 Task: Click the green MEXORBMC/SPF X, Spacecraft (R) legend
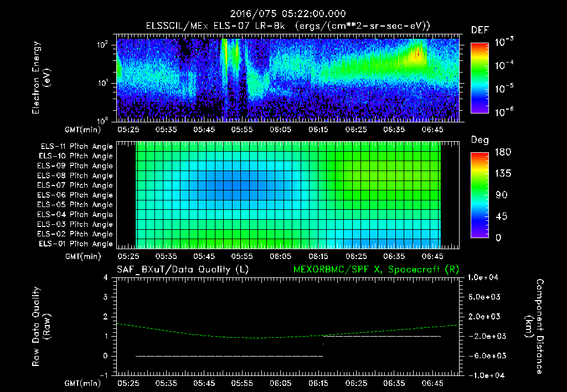tap(376, 270)
